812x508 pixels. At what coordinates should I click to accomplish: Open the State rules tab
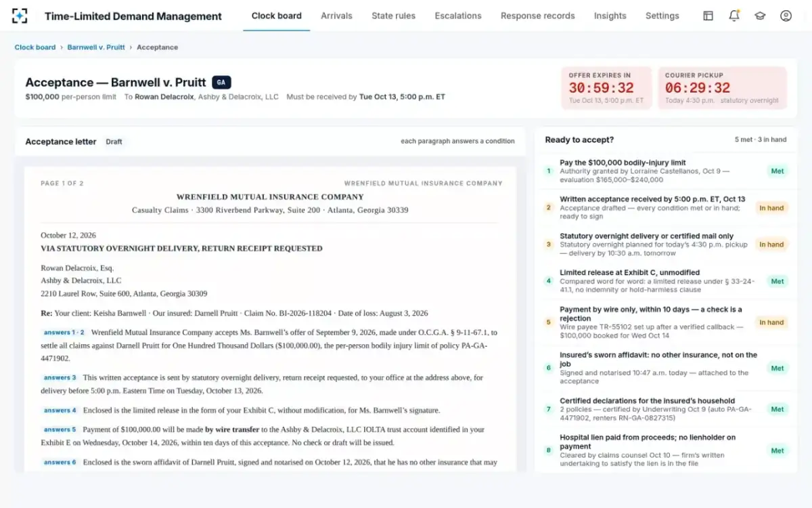tap(393, 16)
